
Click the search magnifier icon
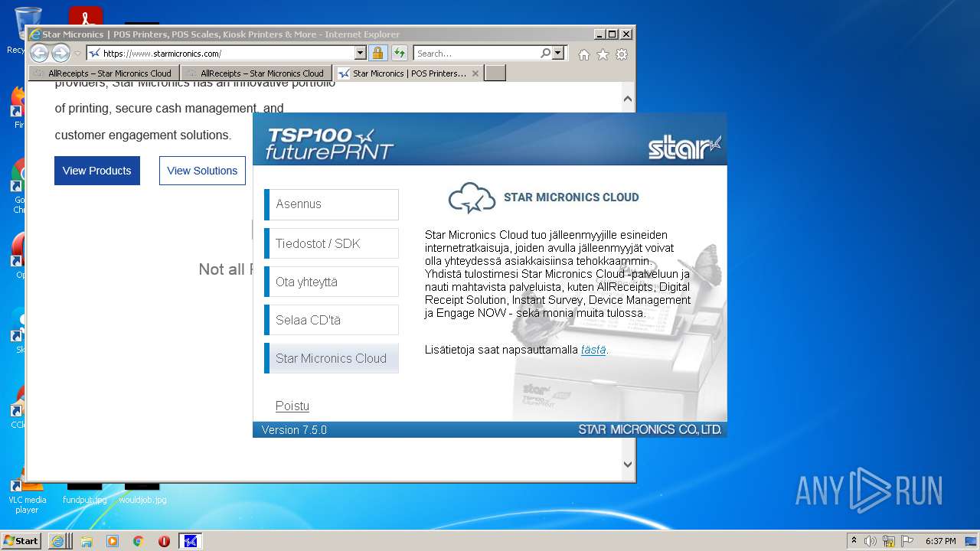[545, 54]
